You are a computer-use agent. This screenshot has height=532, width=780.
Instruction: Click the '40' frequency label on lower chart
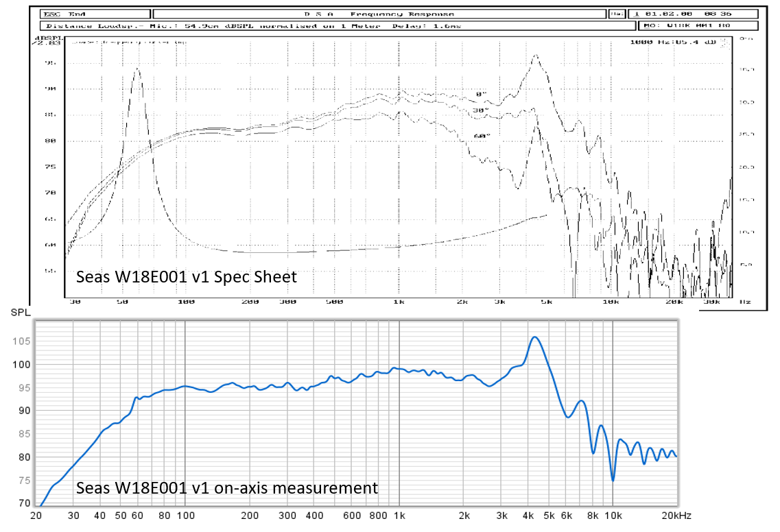(100, 516)
